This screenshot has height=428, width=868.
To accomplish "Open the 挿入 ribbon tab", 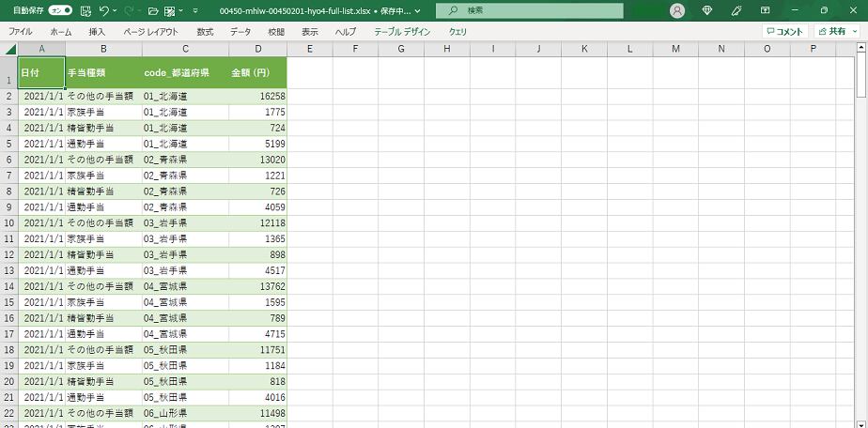I will (x=97, y=31).
